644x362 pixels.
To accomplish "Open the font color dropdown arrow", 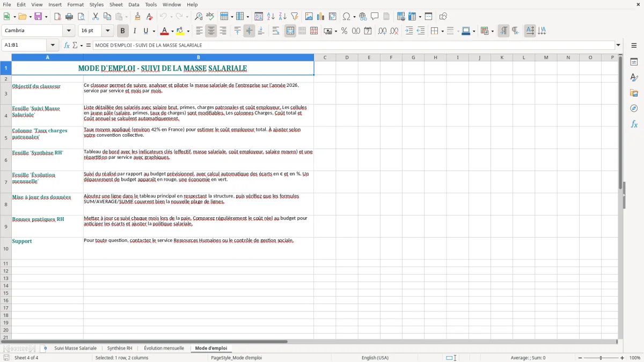I will pyautogui.click(x=172, y=31).
